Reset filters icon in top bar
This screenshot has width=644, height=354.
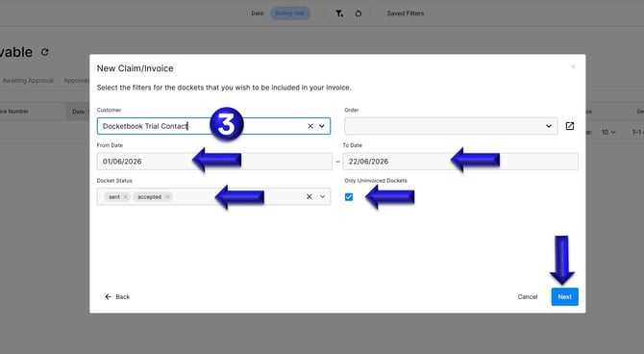click(x=359, y=13)
